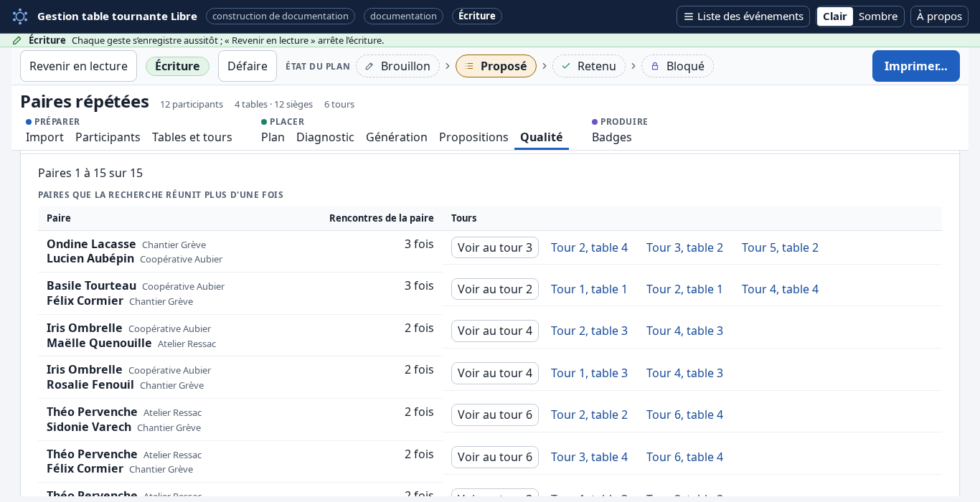Open the Plan tab
The width and height of the screenshot is (980, 502).
click(x=273, y=137)
